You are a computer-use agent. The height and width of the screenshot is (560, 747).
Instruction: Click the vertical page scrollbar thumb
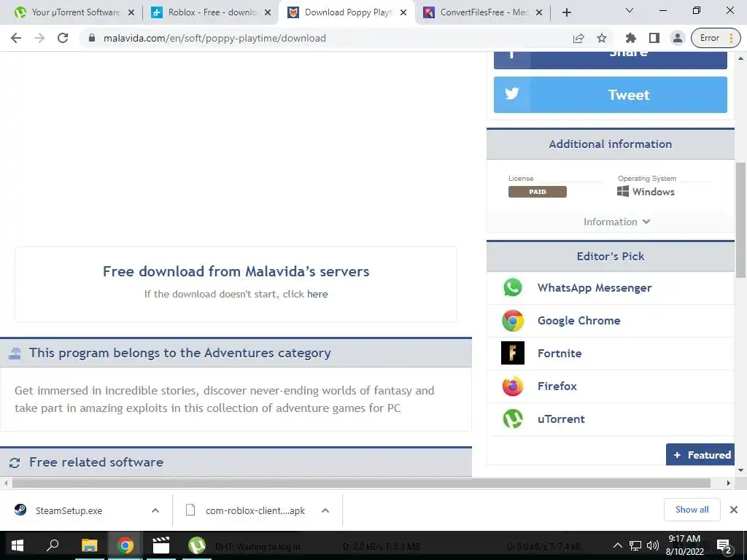[x=740, y=220]
